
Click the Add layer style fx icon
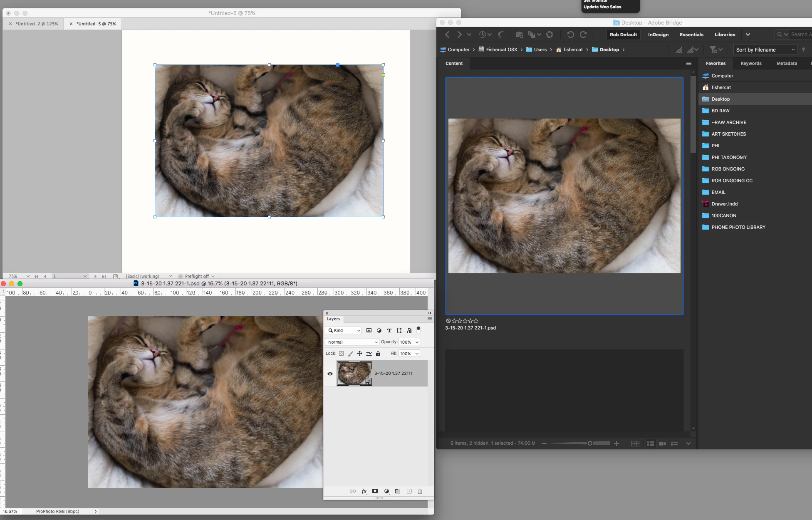point(364,491)
